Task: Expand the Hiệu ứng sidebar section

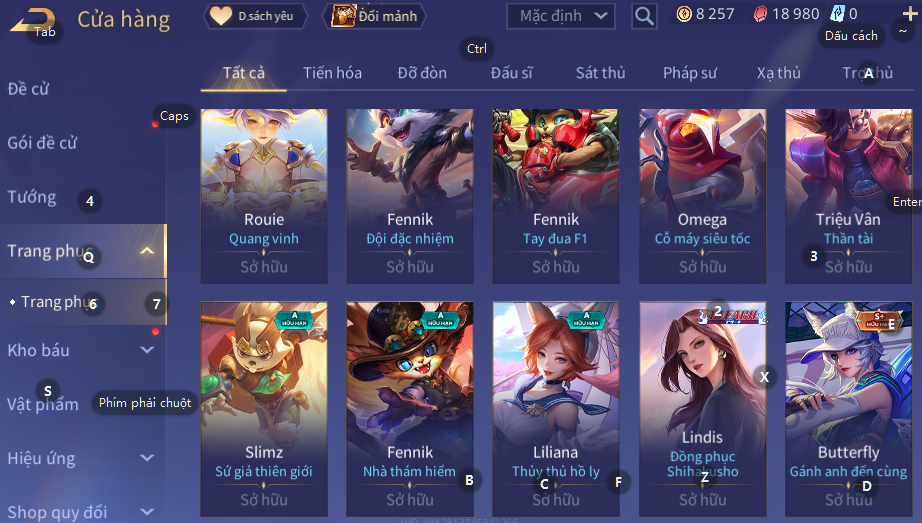Action: (x=147, y=458)
